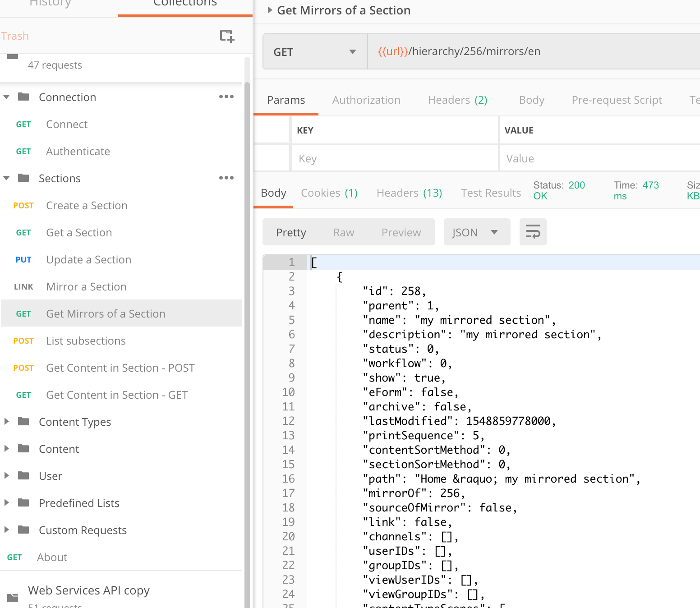Open Sections folder more options menu
The width and height of the screenshot is (700, 608).
pyautogui.click(x=226, y=178)
